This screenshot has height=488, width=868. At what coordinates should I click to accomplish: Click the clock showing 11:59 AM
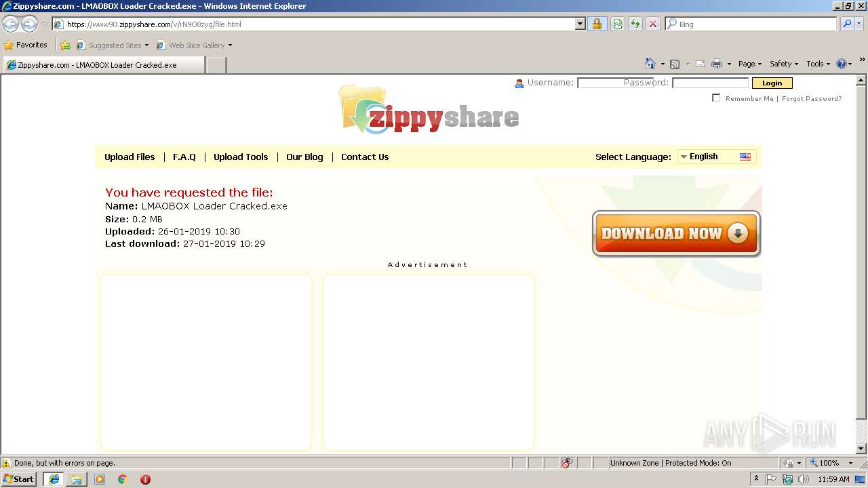834,479
